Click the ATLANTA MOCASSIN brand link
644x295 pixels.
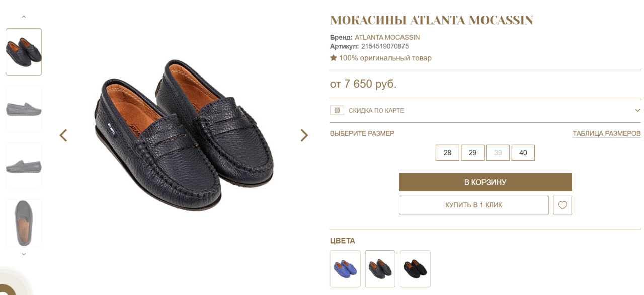click(x=387, y=37)
